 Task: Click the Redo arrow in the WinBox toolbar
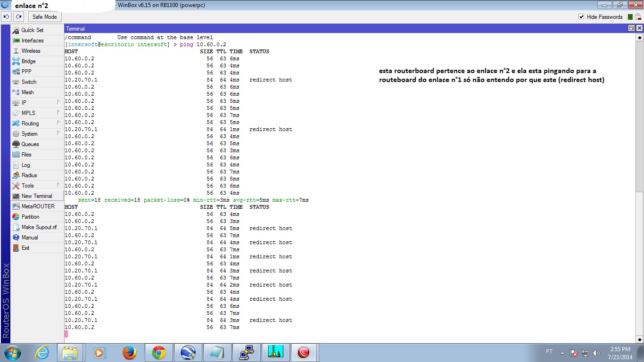(x=18, y=17)
